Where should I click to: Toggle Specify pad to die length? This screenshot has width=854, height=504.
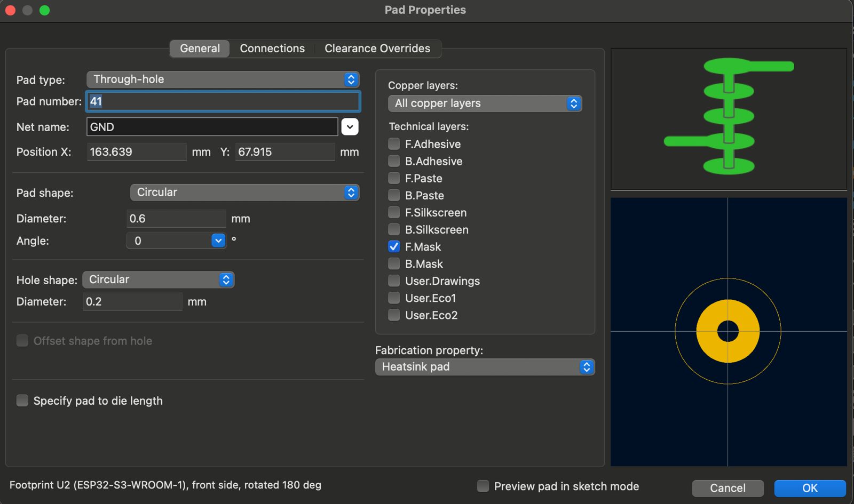click(x=22, y=401)
